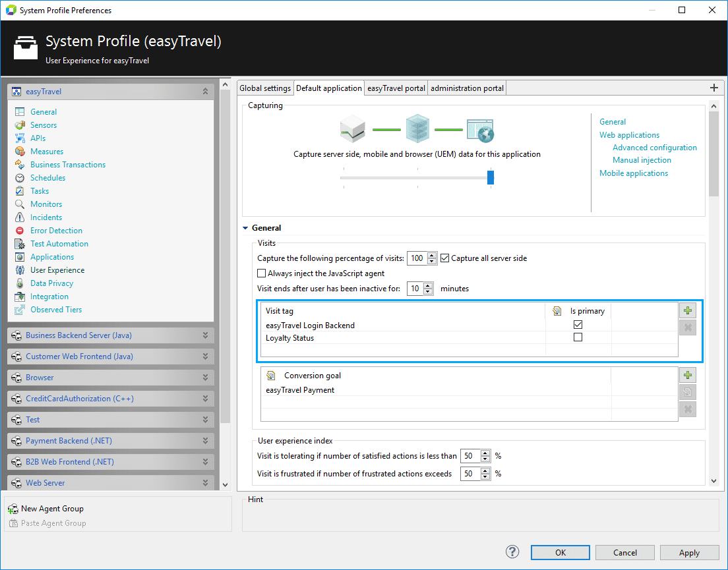Click the Integration icon in the sidebar
Image resolution: width=728 pixels, height=570 pixels.
pyautogui.click(x=20, y=297)
